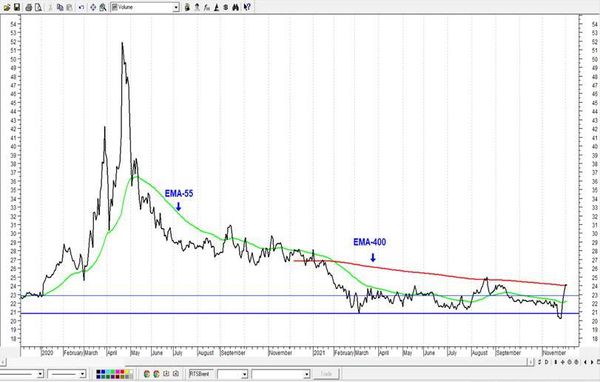The image size is (600, 382).
Task: Select the magnifier zoom tool
Action: coord(103,7)
